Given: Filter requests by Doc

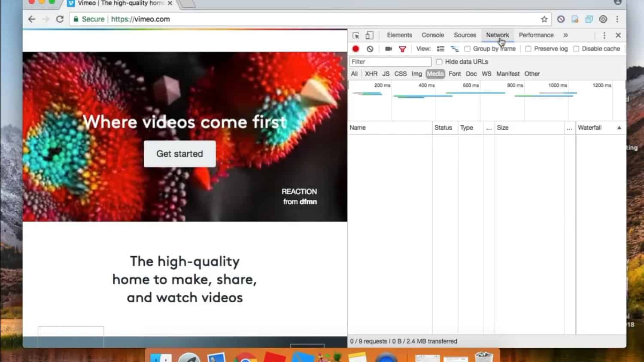Looking at the screenshot, I should [x=471, y=74].
